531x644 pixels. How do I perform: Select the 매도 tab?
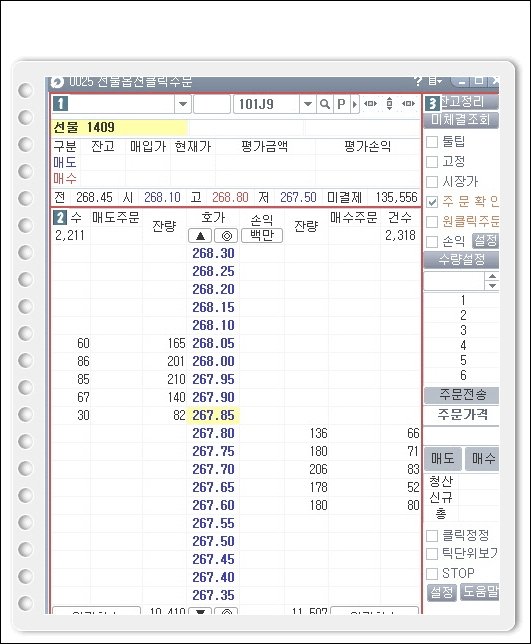(x=443, y=458)
